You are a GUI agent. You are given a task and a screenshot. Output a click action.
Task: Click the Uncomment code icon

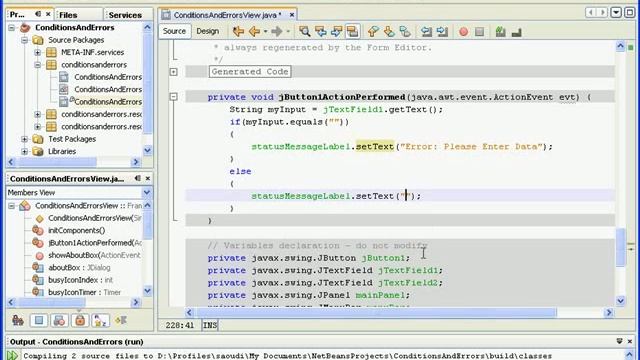pyautogui.click(x=517, y=31)
